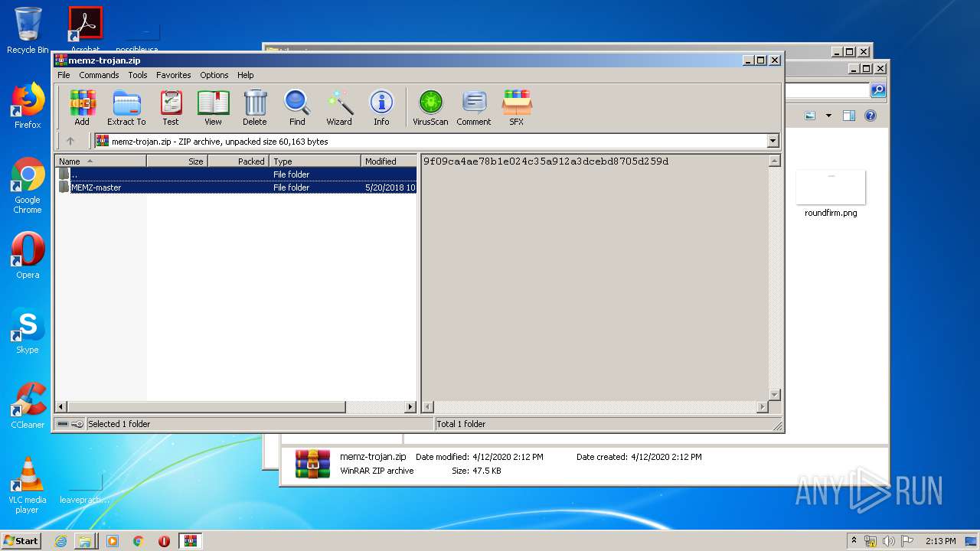Click the volume speaker tray icon
980x551 pixels.
pyautogui.click(x=889, y=541)
